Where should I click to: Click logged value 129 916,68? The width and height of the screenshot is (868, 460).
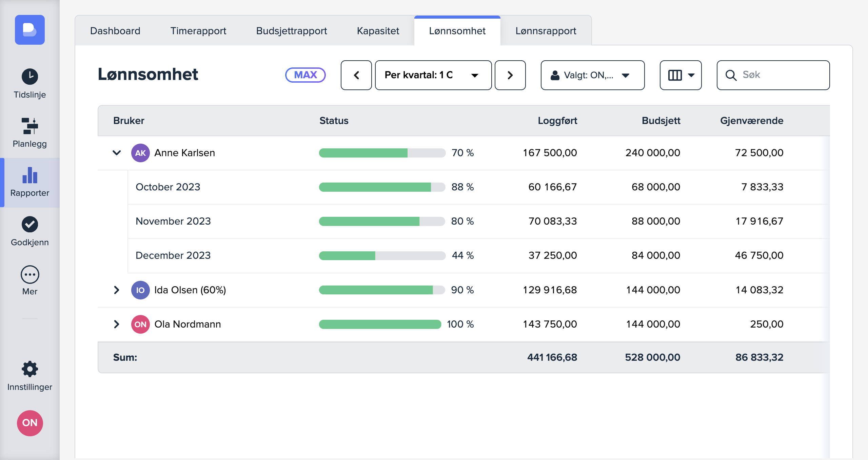(x=550, y=290)
